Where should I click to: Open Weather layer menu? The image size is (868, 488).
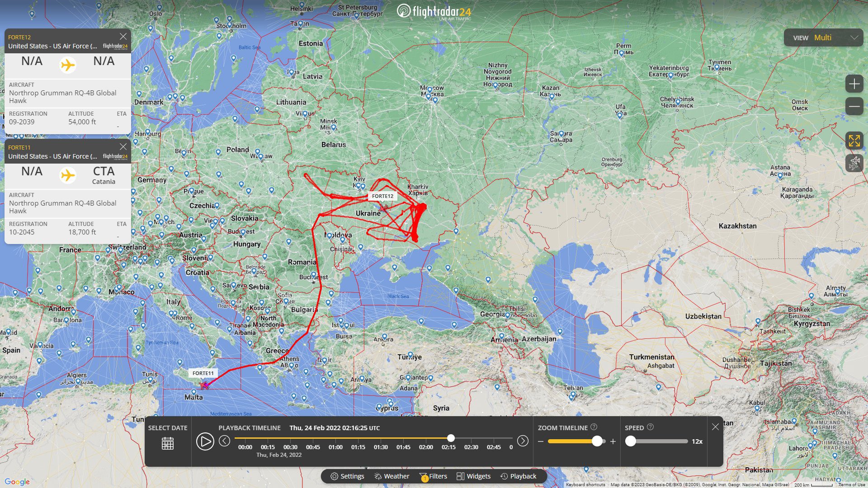tap(392, 476)
